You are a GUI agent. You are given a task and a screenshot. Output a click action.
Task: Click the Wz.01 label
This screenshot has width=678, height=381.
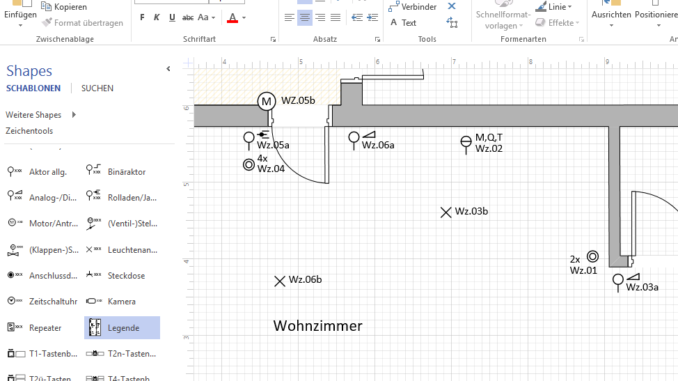583,271
